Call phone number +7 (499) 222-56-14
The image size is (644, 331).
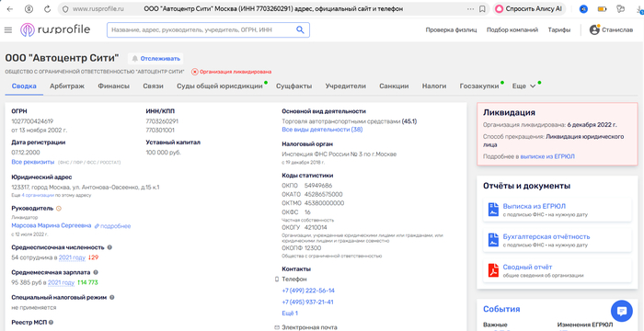point(308,291)
